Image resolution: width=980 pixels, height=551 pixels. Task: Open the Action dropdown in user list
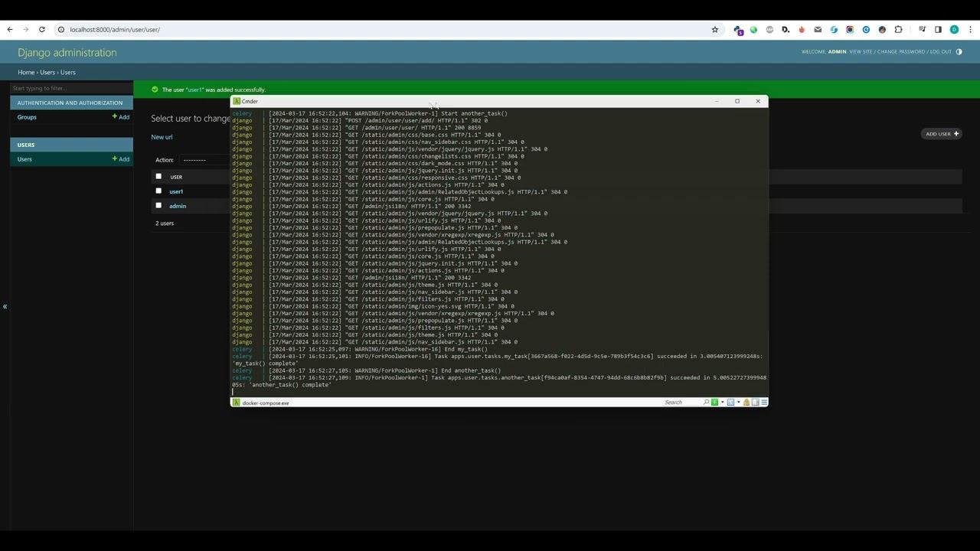coord(203,160)
